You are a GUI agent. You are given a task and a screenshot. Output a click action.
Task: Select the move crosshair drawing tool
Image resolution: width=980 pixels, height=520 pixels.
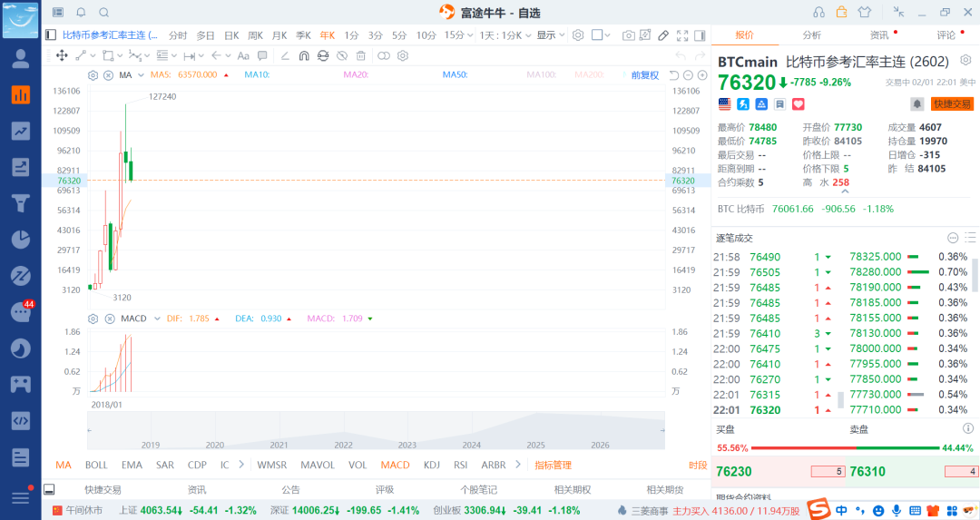click(x=62, y=55)
